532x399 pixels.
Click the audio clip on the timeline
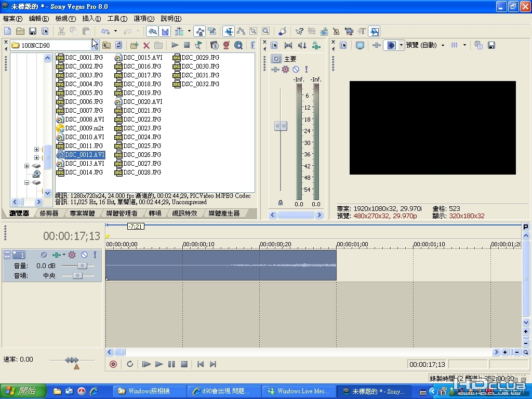point(221,265)
